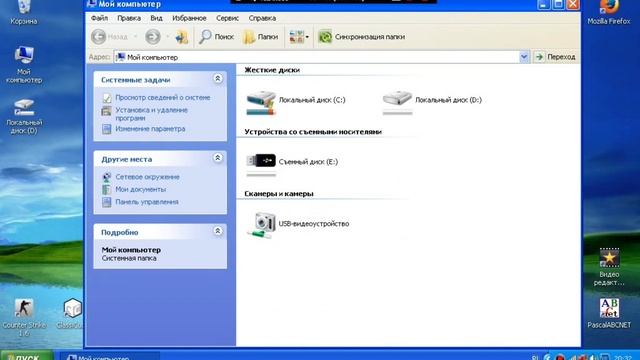Screen dimensions: 640x360
Task: Click Синхронизация папки sync icon
Action: pyautogui.click(x=325, y=37)
